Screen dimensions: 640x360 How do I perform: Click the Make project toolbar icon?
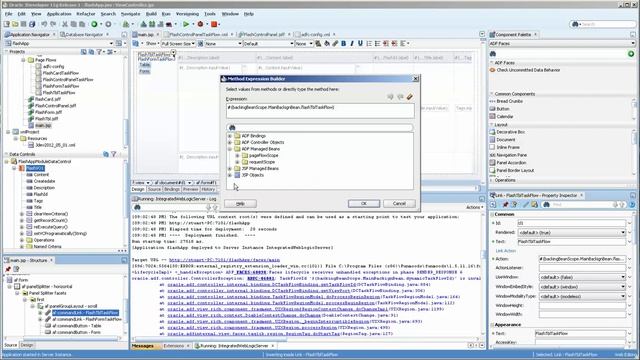pyautogui.click(x=143, y=24)
